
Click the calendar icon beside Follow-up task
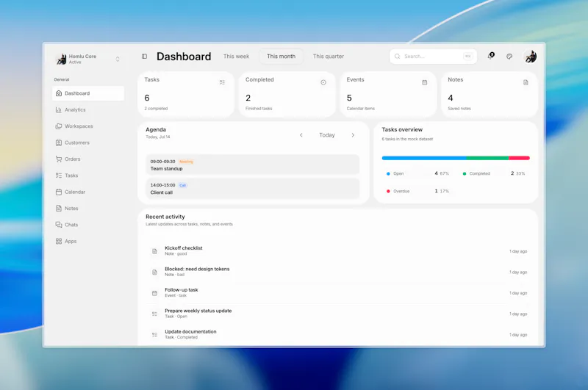point(154,293)
